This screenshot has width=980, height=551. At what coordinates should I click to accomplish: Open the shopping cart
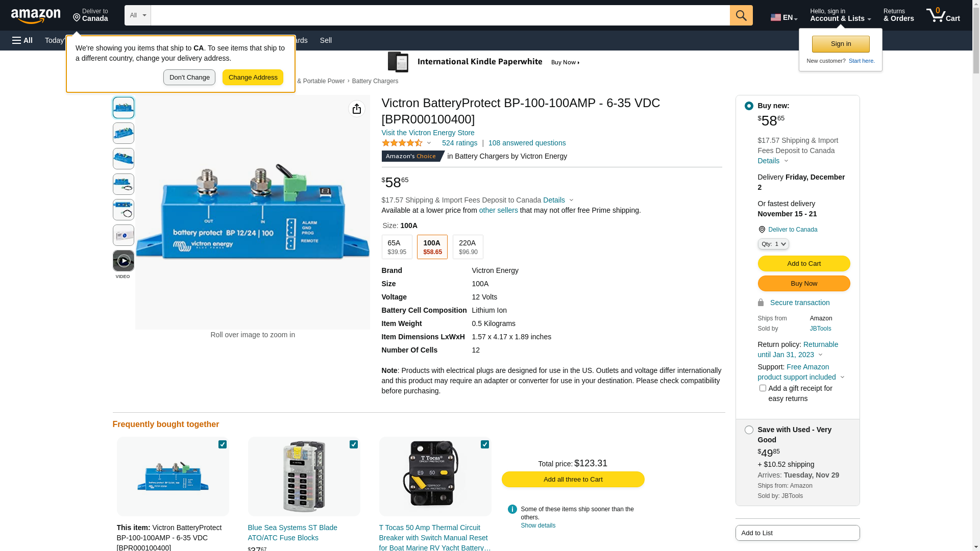click(943, 15)
